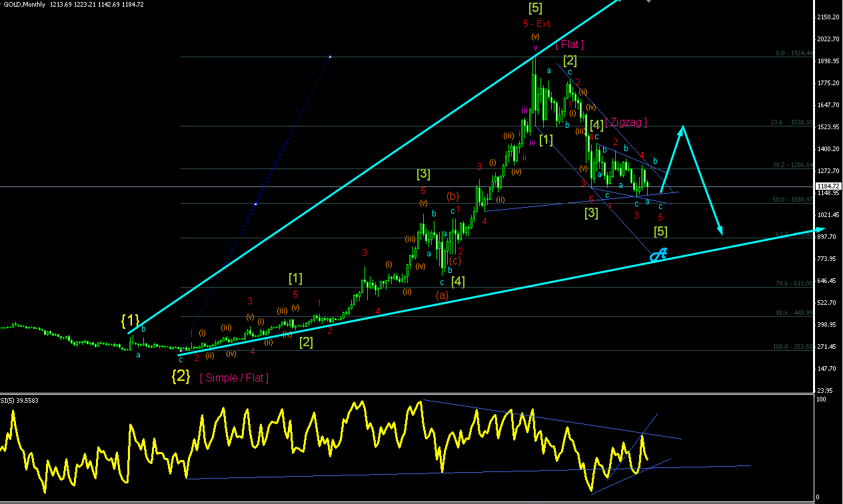Screen dimensions: 843x504
Task: Select the yellow {2} wave label
Action: [x=181, y=376]
